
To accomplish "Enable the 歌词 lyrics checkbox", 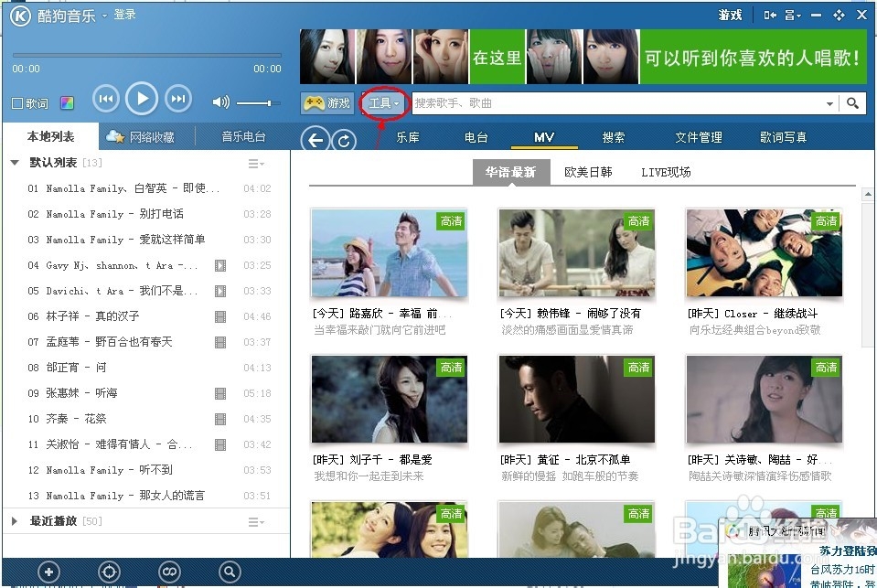I will (18, 102).
